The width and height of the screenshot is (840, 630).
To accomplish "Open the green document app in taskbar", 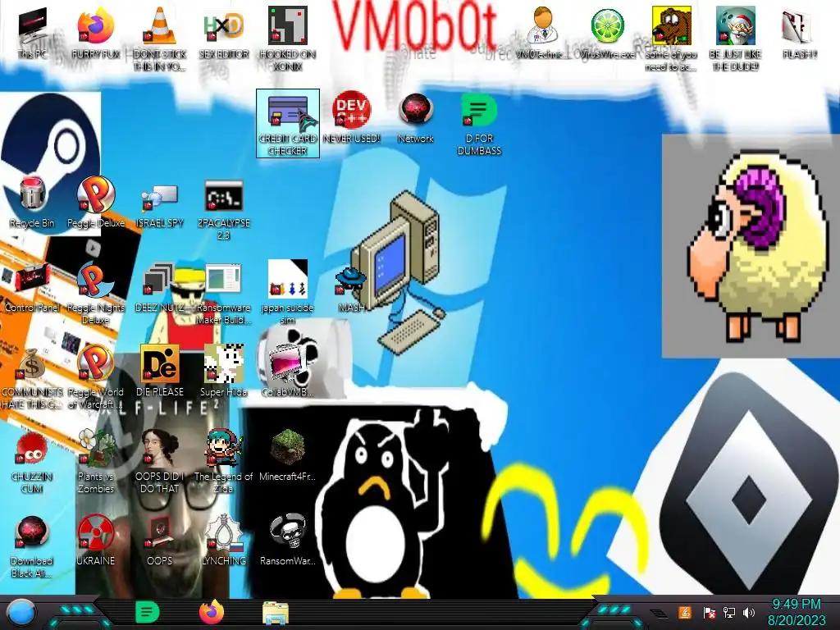I will [x=147, y=612].
